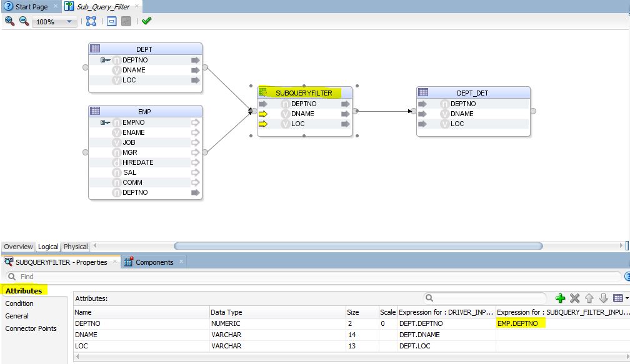Switch to the Physical tab

click(75, 247)
